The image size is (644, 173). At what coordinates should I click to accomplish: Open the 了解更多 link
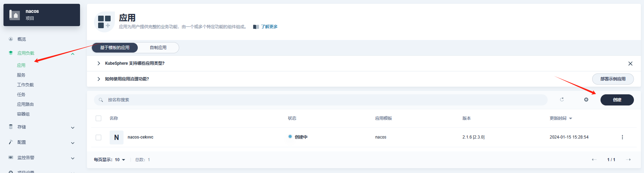[x=269, y=27]
